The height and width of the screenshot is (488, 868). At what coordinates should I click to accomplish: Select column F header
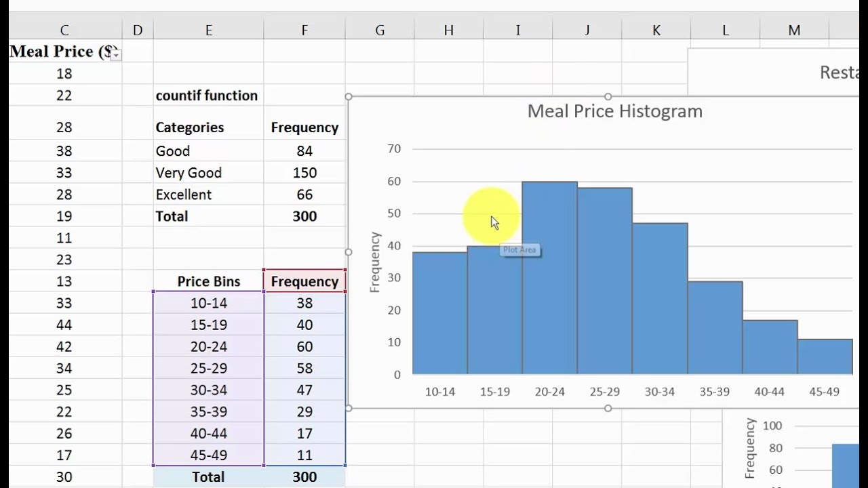[304, 30]
